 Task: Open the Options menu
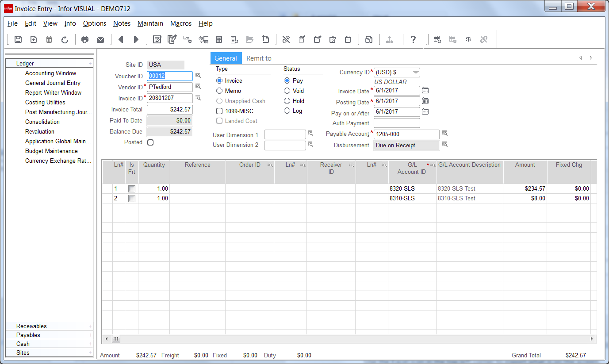95,23
